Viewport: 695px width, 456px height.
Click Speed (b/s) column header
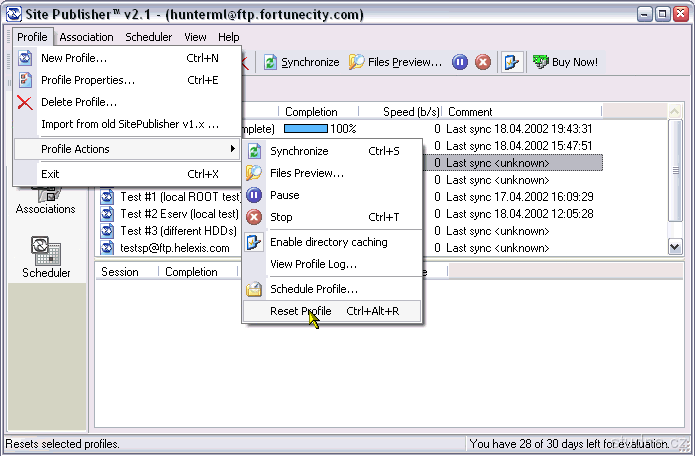[x=400, y=112]
